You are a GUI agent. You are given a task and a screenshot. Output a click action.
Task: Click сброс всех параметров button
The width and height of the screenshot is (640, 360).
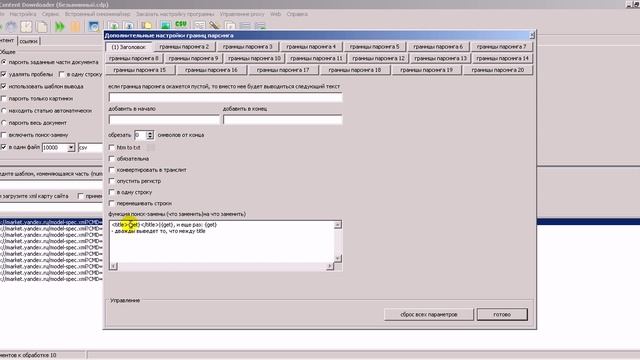coord(429,314)
